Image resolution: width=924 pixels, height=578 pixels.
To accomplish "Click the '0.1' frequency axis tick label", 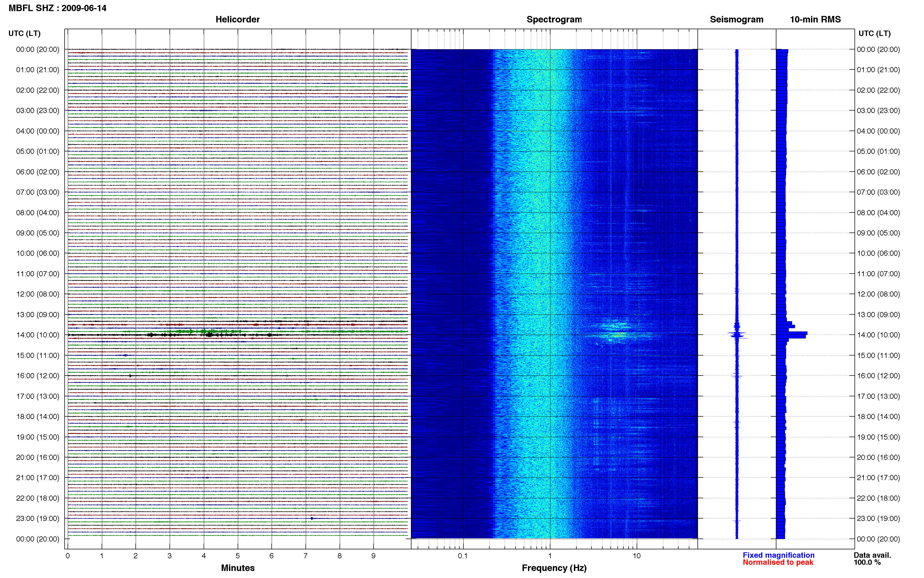I will pyautogui.click(x=463, y=556).
